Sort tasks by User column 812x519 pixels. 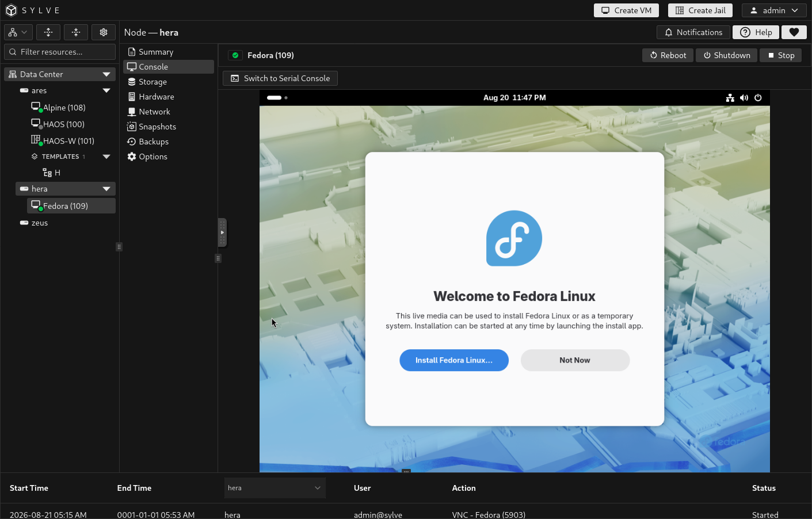coord(362,488)
